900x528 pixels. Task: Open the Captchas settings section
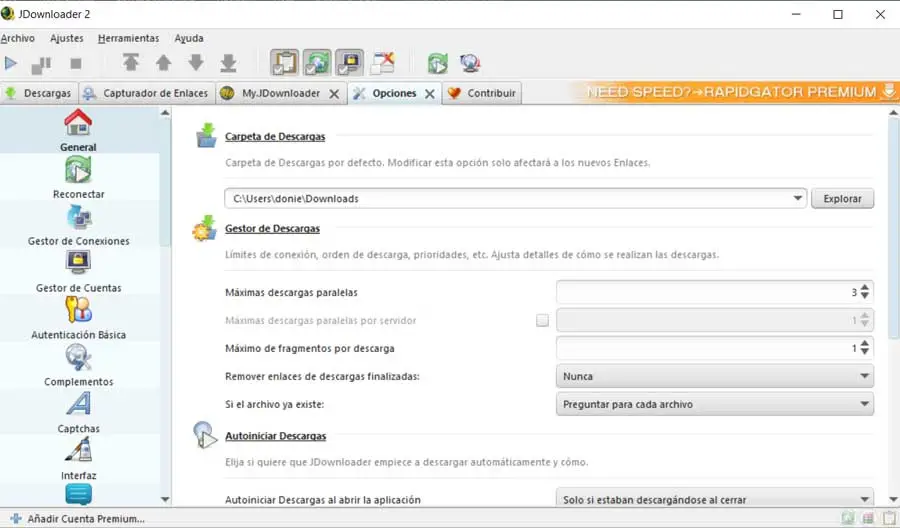79,412
